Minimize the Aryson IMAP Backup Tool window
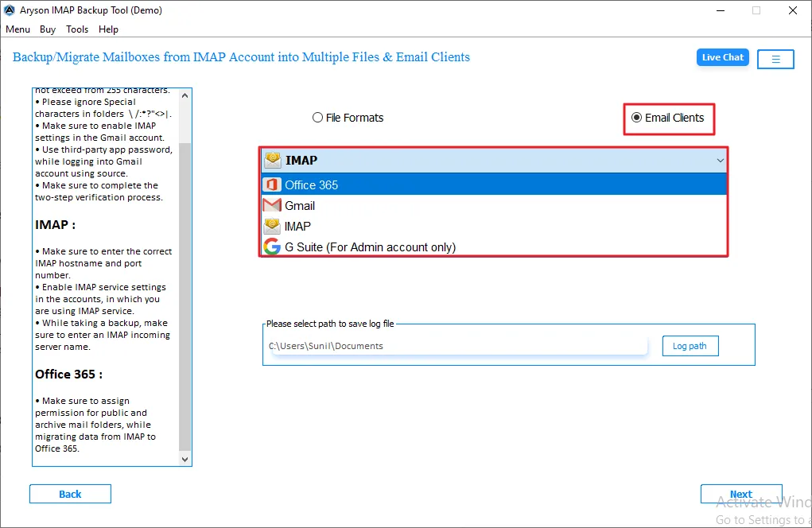The width and height of the screenshot is (812, 528). (x=721, y=10)
